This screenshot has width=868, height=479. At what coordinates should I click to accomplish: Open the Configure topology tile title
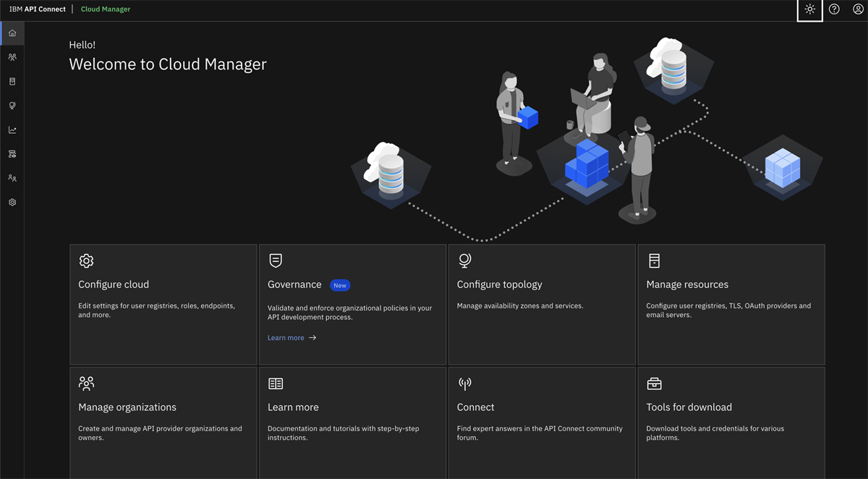click(499, 285)
